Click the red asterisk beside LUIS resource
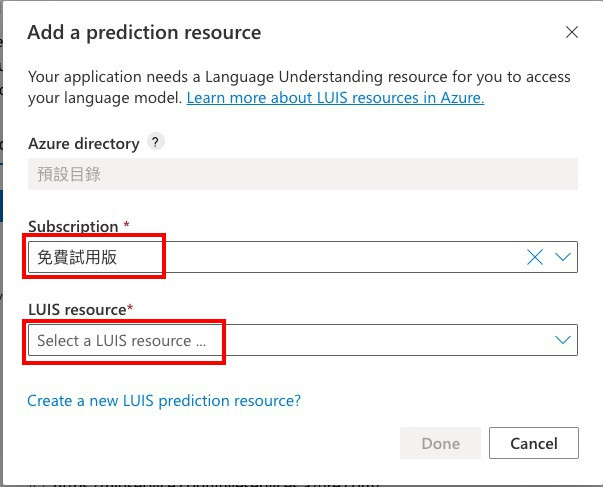 [131, 309]
